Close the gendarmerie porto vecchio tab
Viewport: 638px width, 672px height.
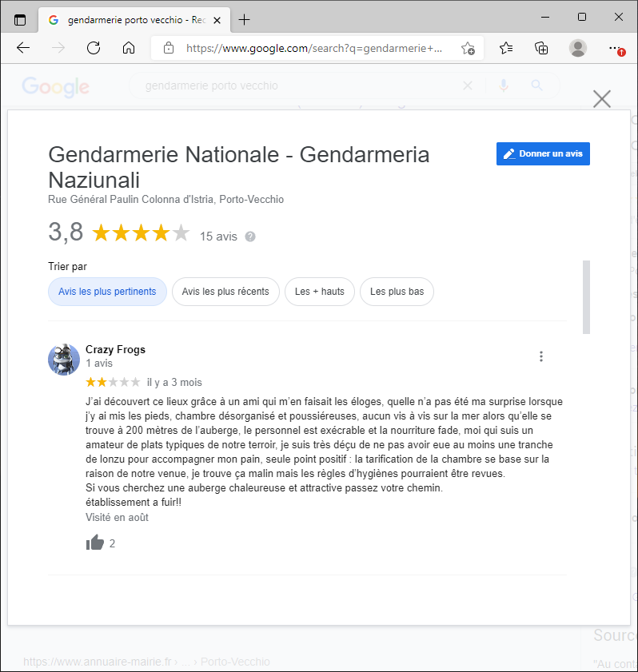coord(217,20)
